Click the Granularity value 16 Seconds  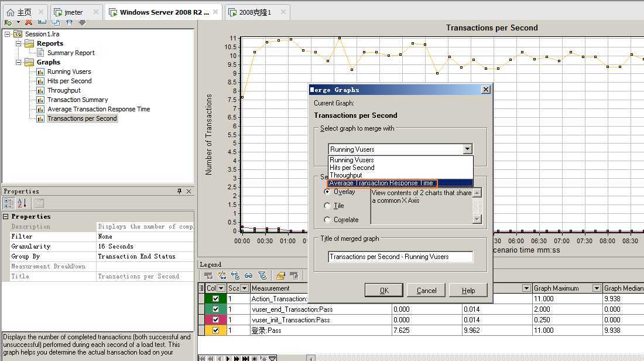coord(145,246)
